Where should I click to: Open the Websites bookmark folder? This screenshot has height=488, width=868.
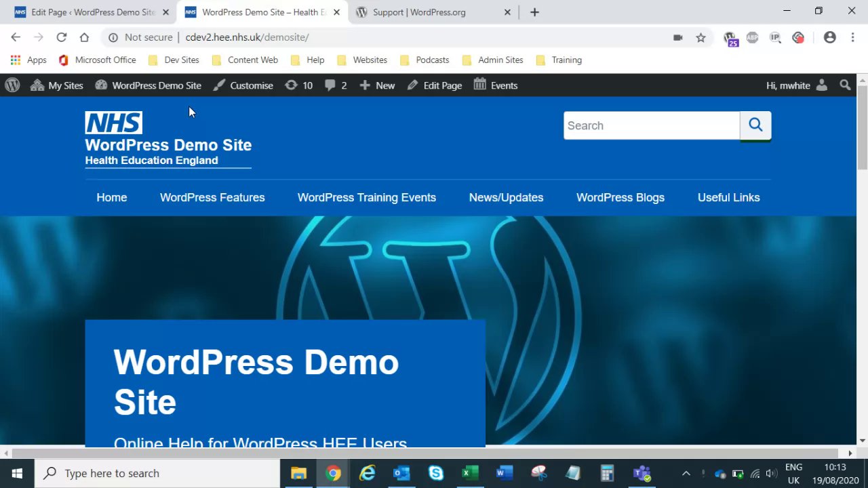point(362,60)
